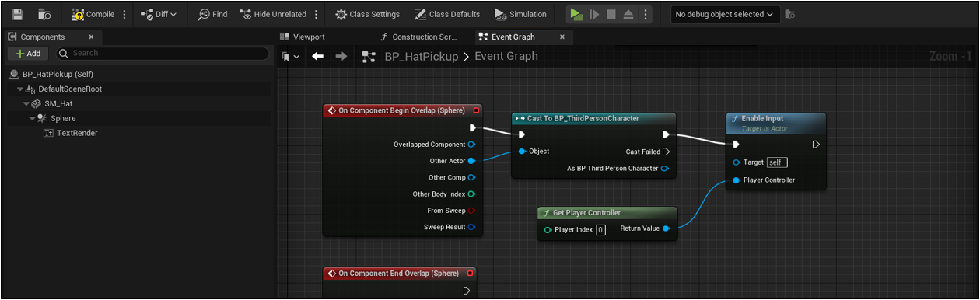Click the Enable Input Target pin
Viewport: 980px width, 300px height.
coord(737,162)
